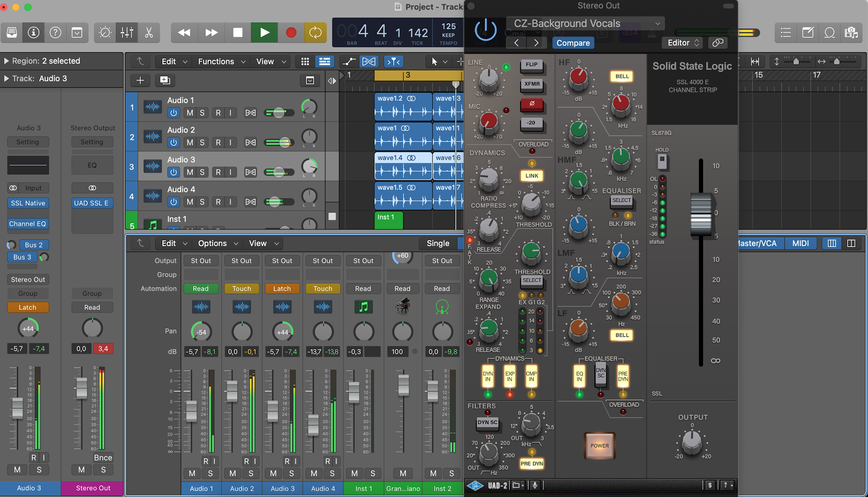This screenshot has width=868, height=497.
Task: Click the Editors scissors icon in the toolbar
Action: pyautogui.click(x=148, y=32)
